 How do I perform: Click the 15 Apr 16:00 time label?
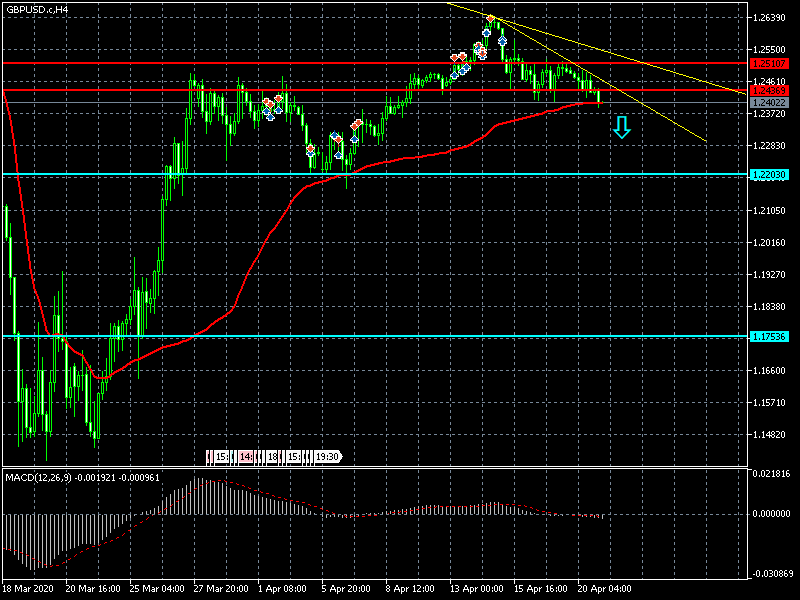(x=540, y=588)
